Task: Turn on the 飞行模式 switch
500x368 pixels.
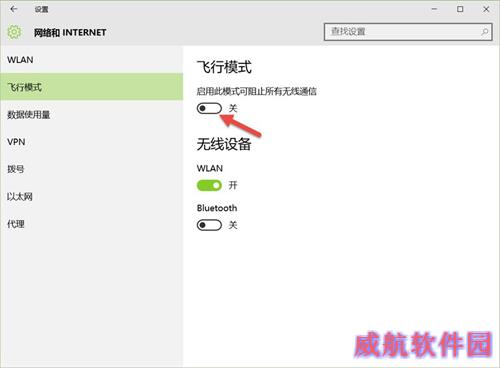Action: point(209,108)
